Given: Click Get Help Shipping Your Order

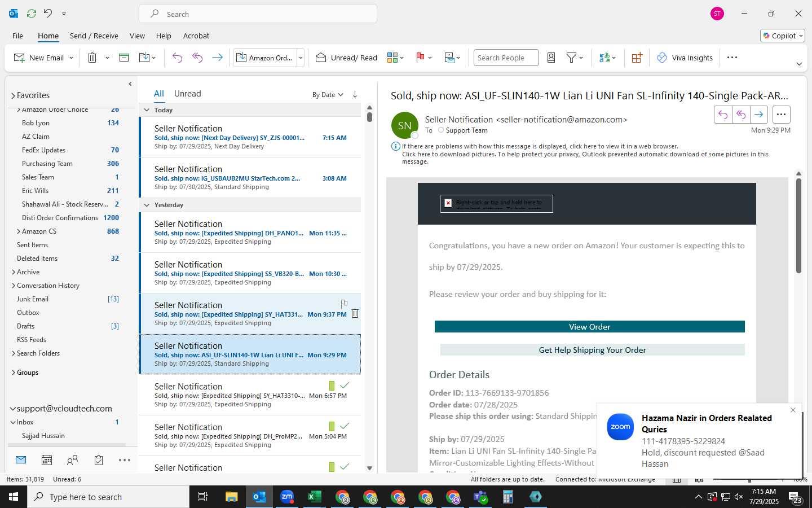Looking at the screenshot, I should click(x=592, y=350).
